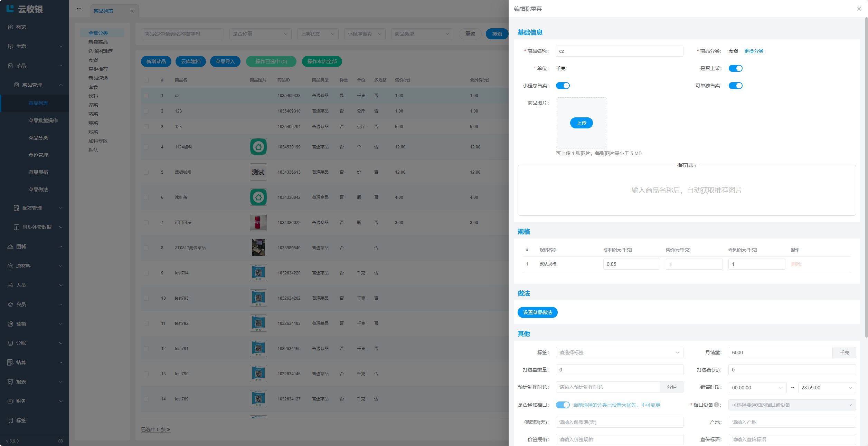Image resolution: width=868 pixels, height=446 pixels.
Task: Click the sidebar collapse icon in header
Action: [79, 9]
